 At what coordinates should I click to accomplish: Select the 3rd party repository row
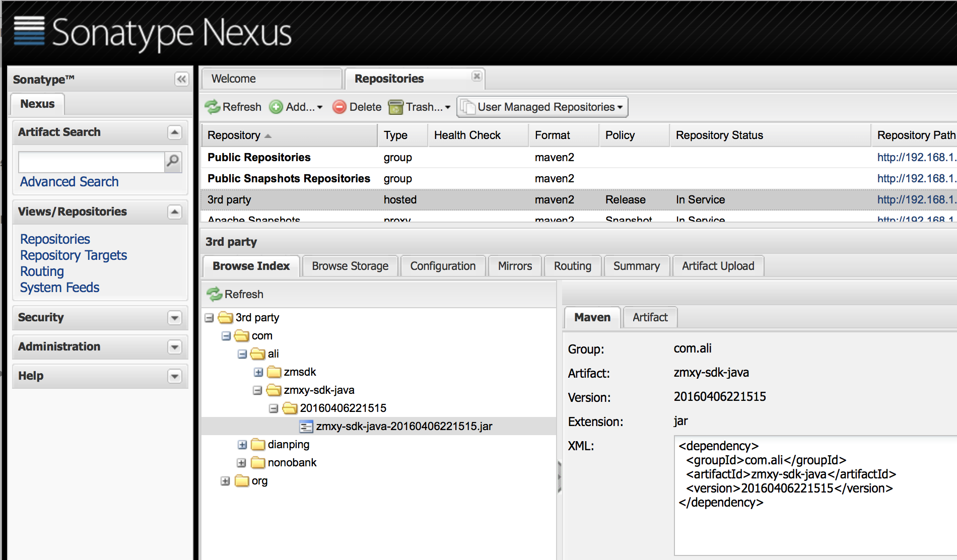579,200
